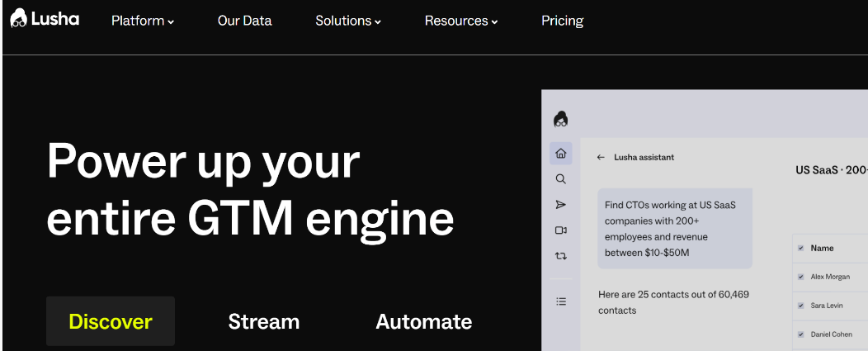The width and height of the screenshot is (868, 351).
Task: Click the Lusha avatar icon in app sidebar
Action: click(561, 119)
